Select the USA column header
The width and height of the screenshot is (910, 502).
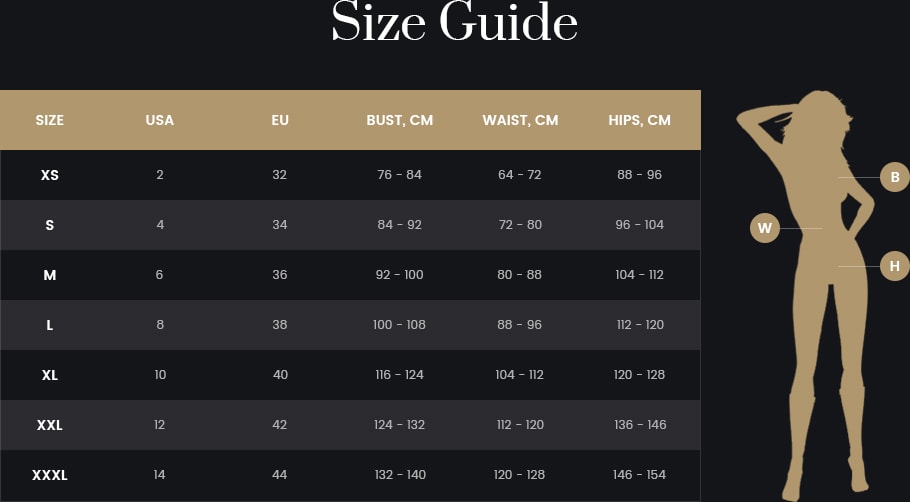pyautogui.click(x=160, y=120)
